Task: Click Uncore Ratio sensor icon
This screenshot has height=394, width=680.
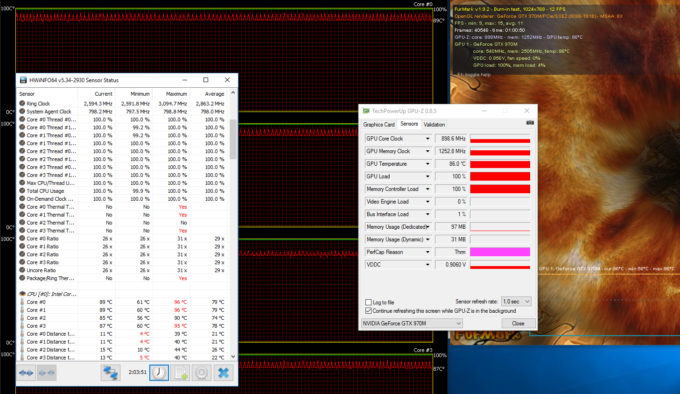Action: (x=22, y=270)
